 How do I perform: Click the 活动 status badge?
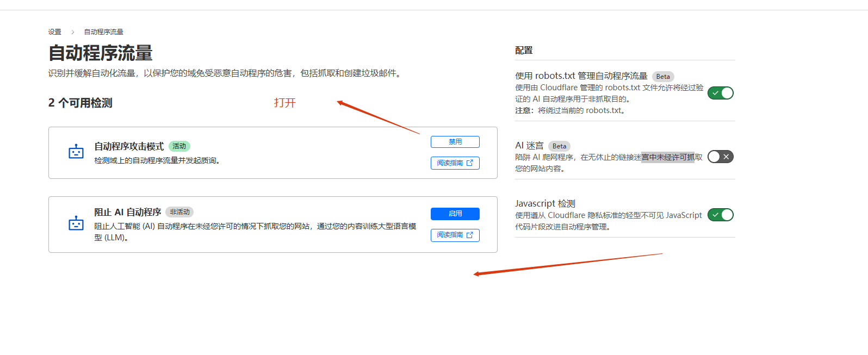click(179, 146)
